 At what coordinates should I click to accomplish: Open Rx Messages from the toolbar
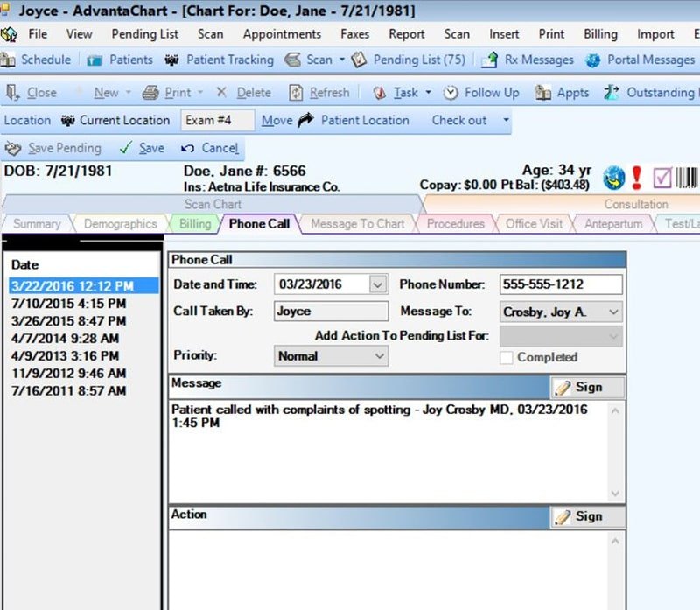pyautogui.click(x=528, y=60)
